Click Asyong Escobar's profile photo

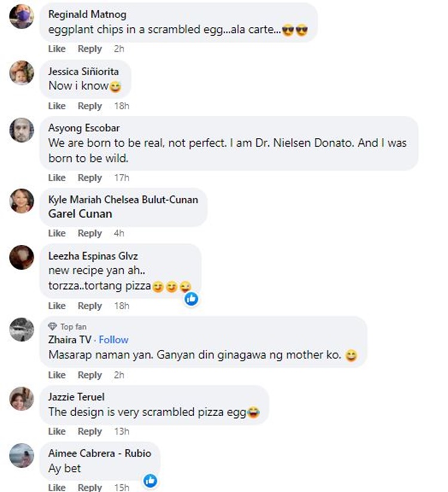22,130
